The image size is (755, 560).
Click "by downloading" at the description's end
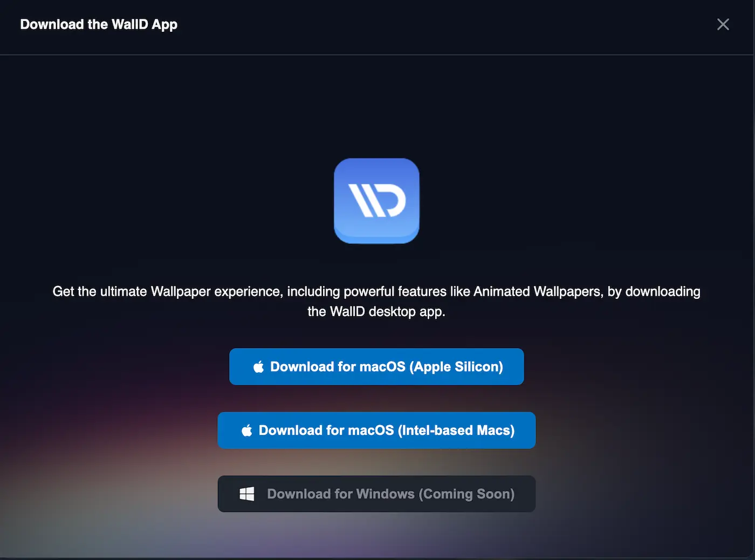[x=654, y=292]
